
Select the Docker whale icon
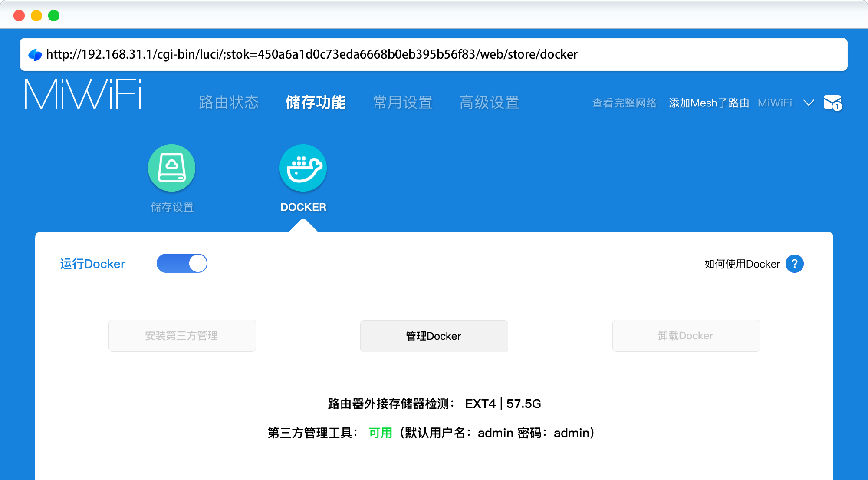pos(303,168)
